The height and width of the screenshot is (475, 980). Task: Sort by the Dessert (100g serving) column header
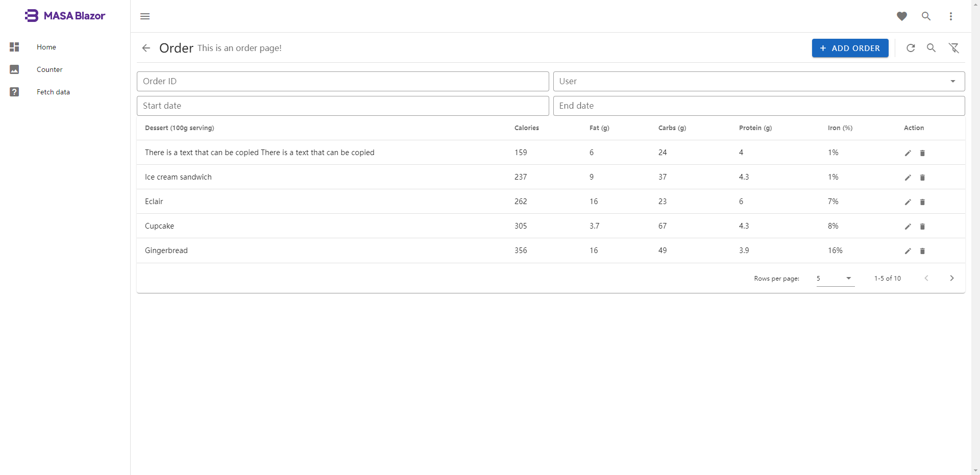(x=180, y=128)
